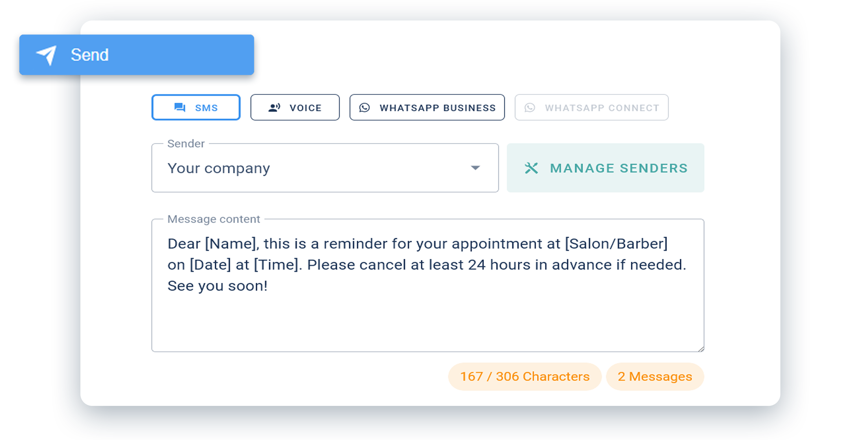Toggle WhatsApp Connect channel on
Viewport: 868px width, 440px height.
coord(590,107)
